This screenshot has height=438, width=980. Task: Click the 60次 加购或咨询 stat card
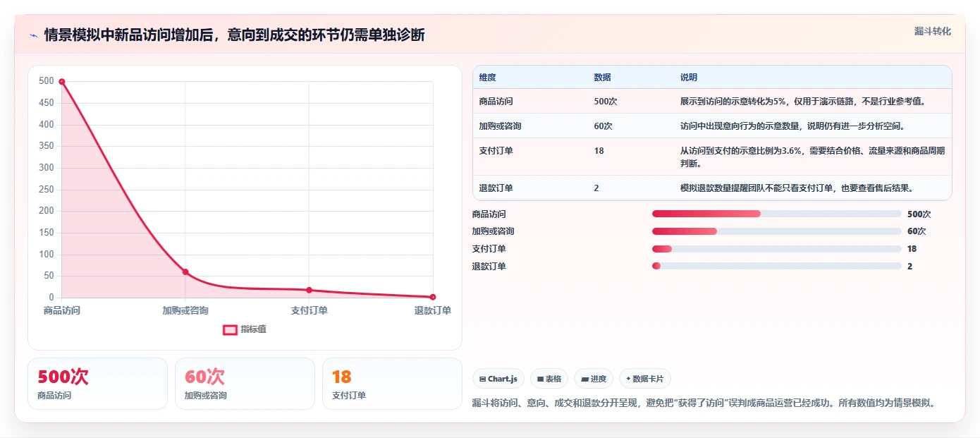click(245, 384)
